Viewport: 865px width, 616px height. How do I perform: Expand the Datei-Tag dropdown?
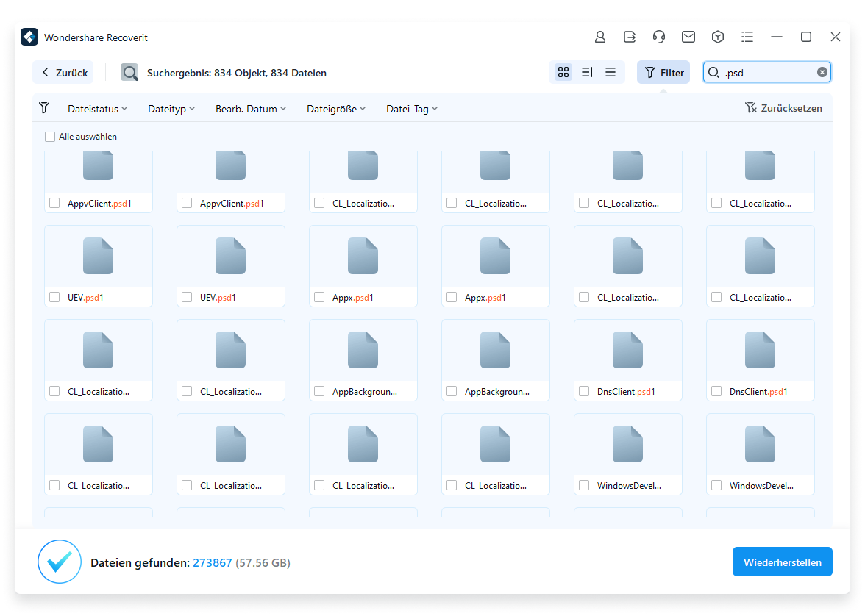pos(412,109)
